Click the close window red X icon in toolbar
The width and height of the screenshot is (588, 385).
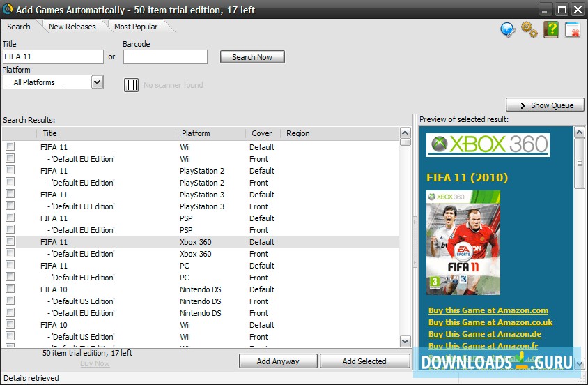573,29
